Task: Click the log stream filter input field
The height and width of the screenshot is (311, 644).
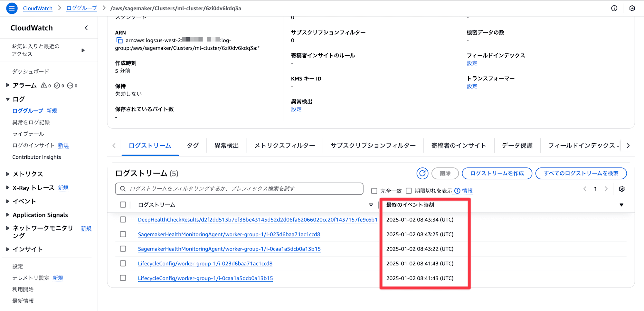Action: [239, 189]
